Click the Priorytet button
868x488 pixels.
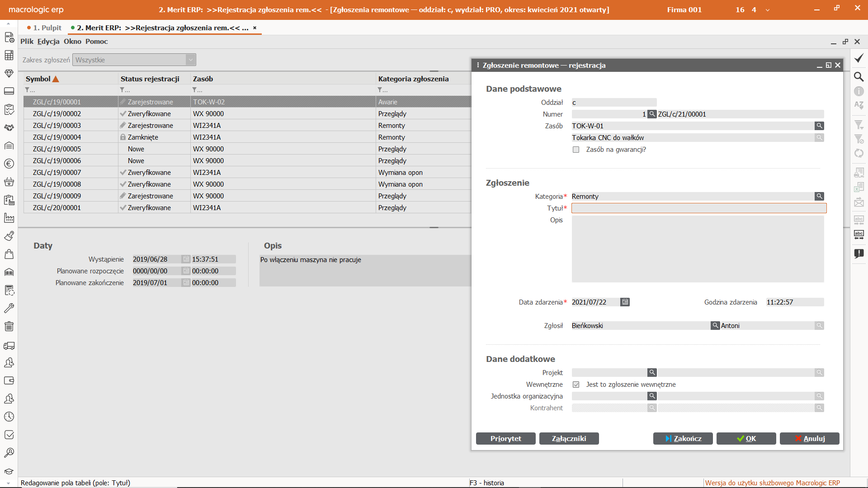(x=505, y=438)
